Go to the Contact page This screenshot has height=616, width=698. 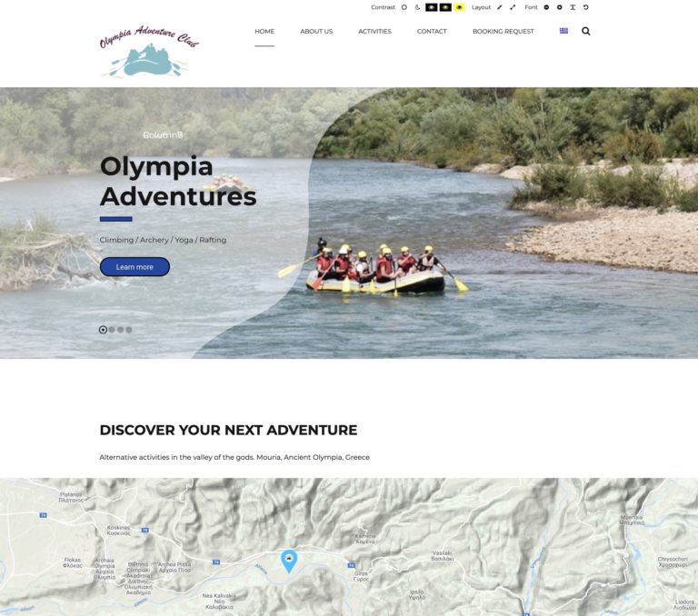point(432,32)
